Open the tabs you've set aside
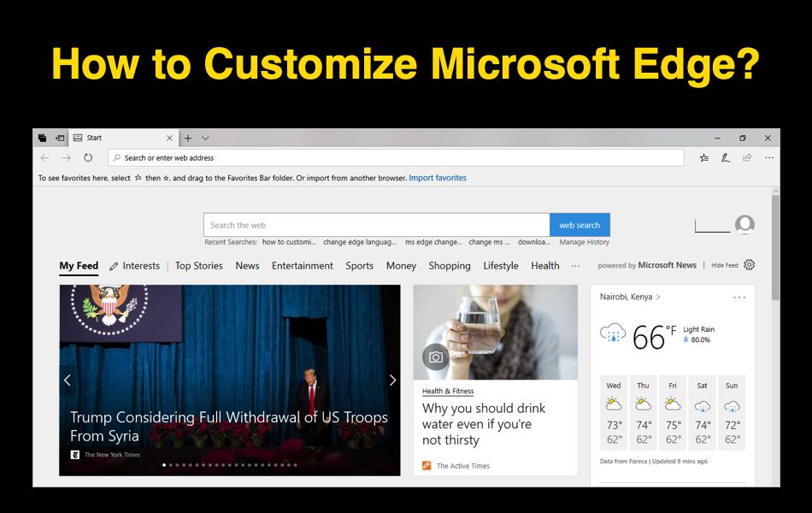Image resolution: width=812 pixels, height=513 pixels. 43,139
